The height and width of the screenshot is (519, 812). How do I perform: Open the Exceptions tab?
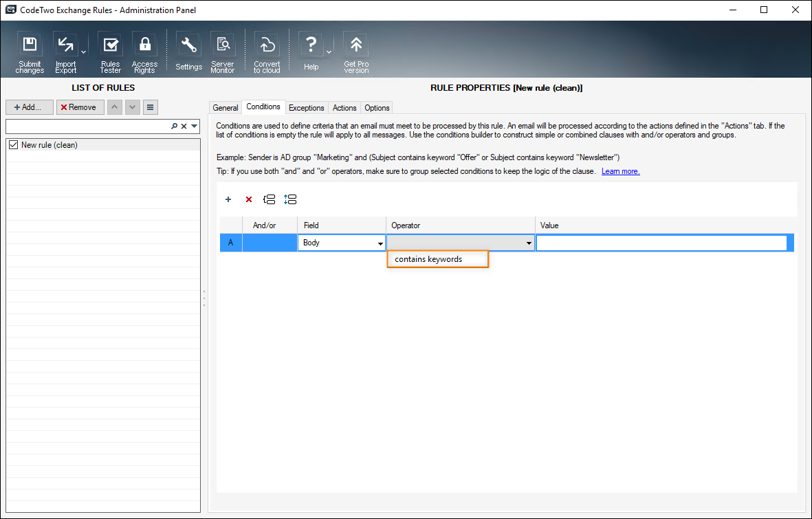pyautogui.click(x=306, y=108)
